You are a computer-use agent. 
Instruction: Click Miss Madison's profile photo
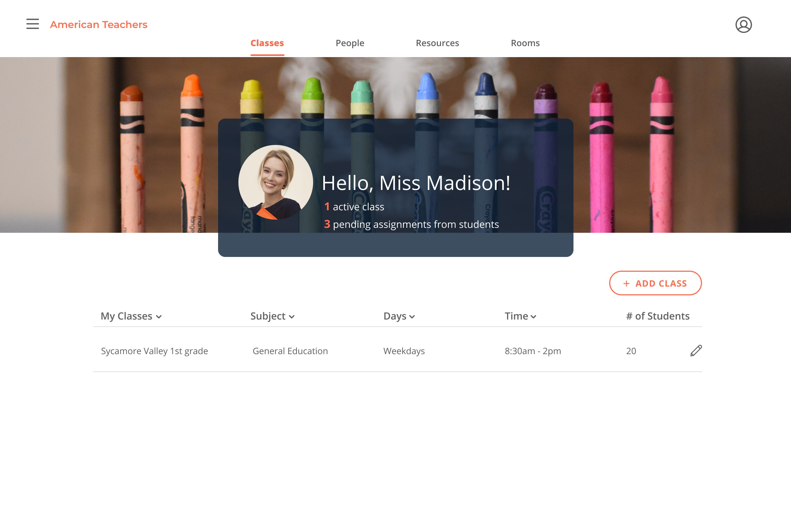point(276,182)
